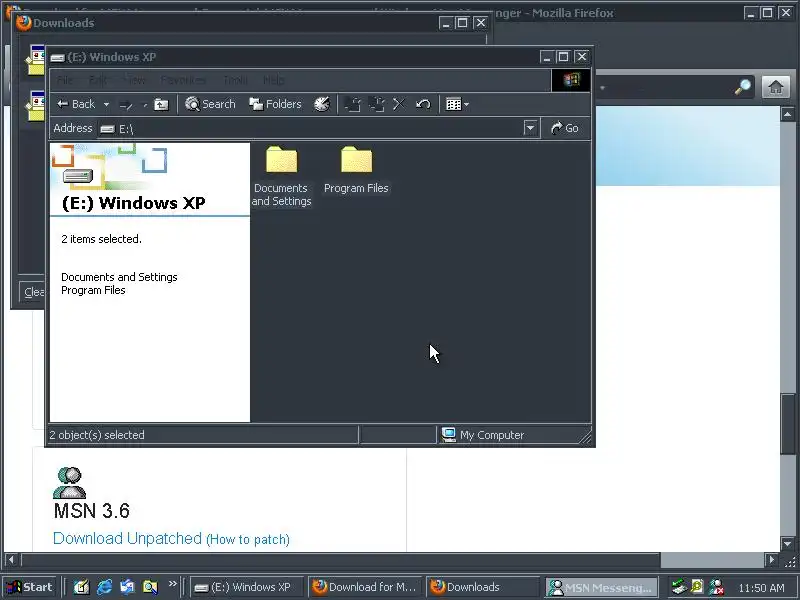Switch to MSN Messenger taskbar button

[602, 587]
